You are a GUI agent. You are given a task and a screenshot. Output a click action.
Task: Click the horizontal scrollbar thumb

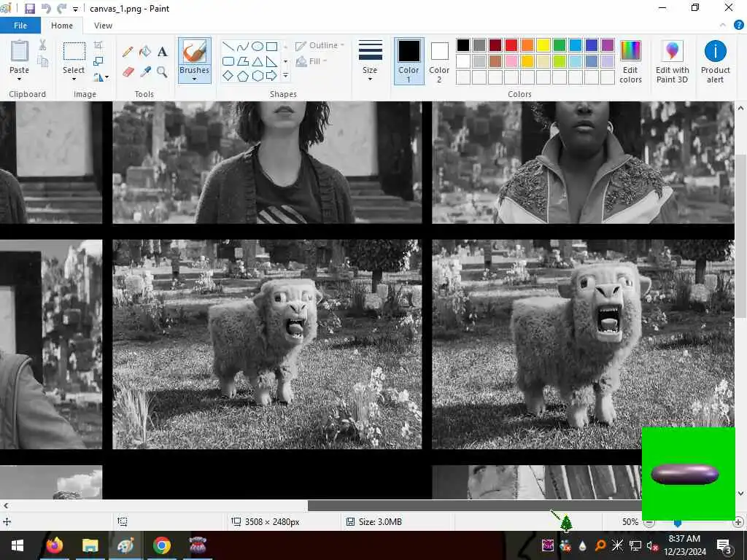475,505
